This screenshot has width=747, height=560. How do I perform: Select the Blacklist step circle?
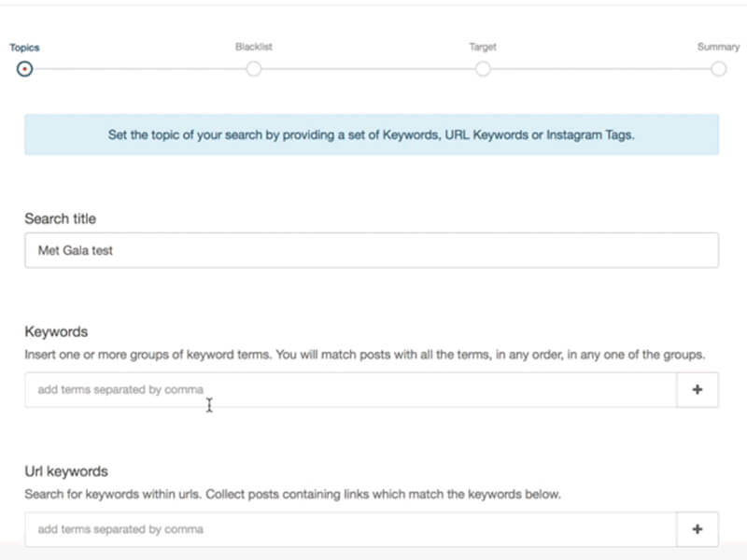pyautogui.click(x=253, y=69)
